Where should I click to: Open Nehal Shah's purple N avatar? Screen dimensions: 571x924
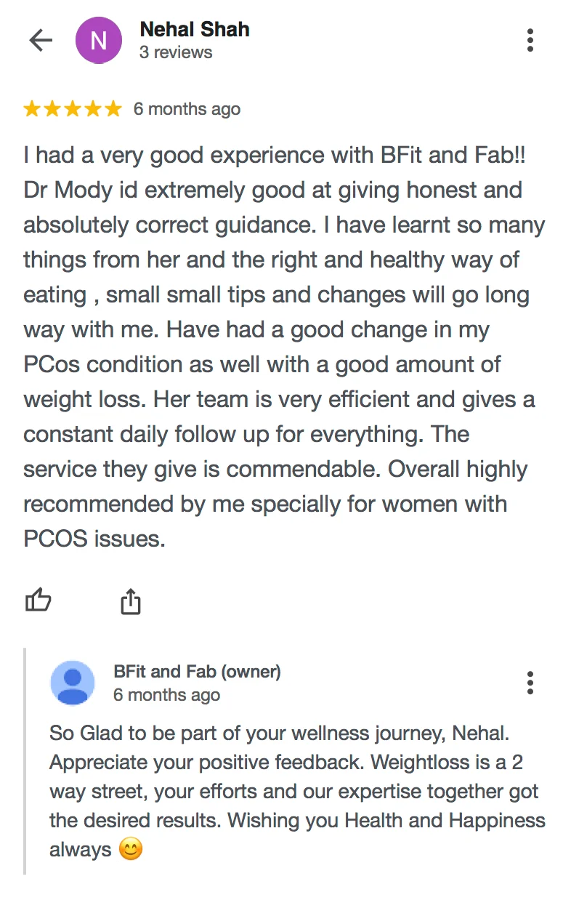(x=98, y=41)
